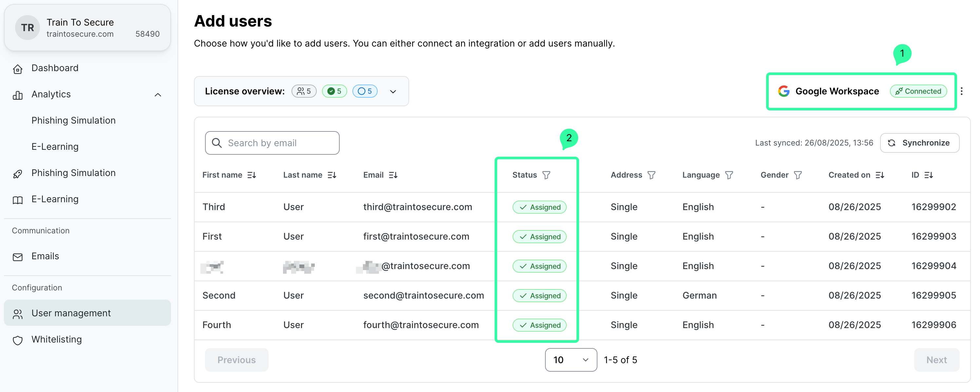Click the Google Workspace Connected badge

[x=918, y=91]
